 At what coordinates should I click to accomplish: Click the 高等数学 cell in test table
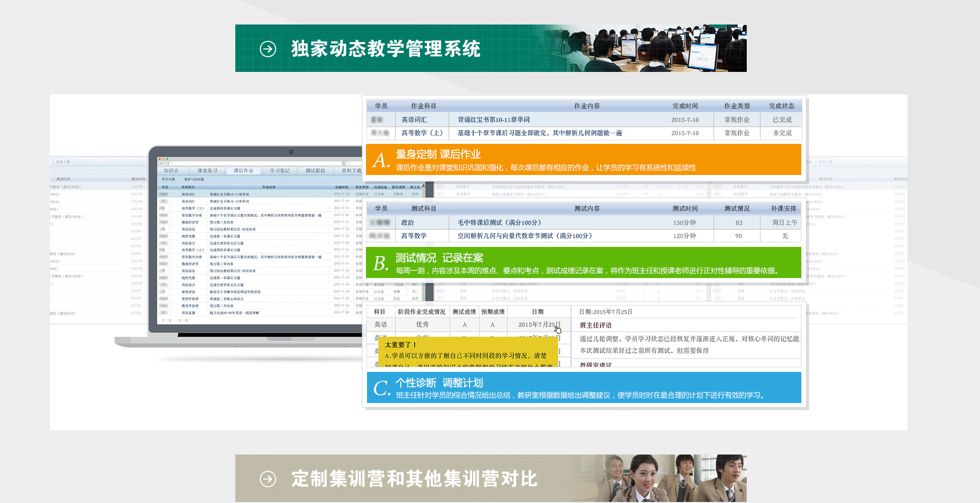[x=414, y=236]
